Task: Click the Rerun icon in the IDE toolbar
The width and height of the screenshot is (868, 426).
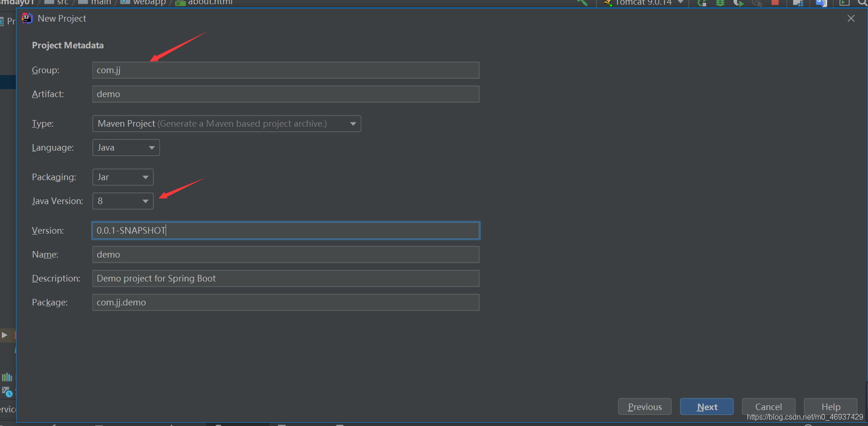Action: [702, 3]
